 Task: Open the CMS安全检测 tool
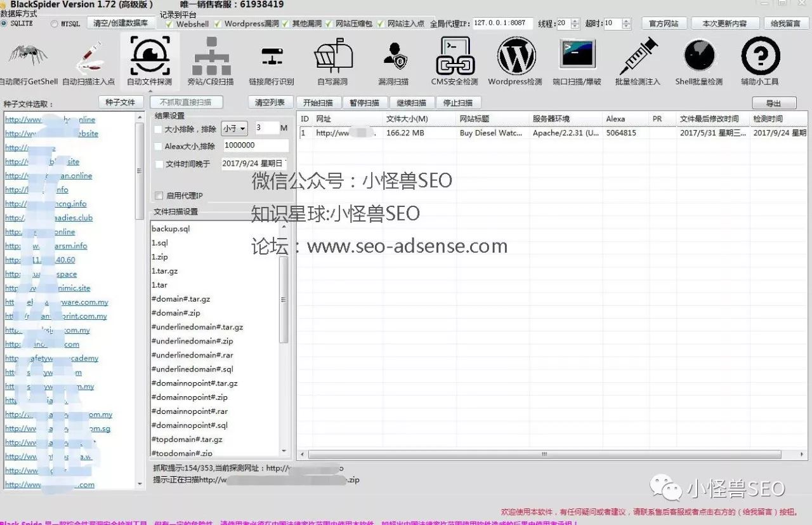455,62
